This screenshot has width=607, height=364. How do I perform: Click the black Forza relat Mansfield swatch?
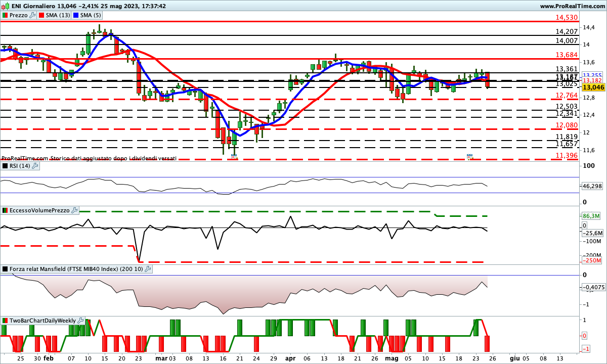pyautogui.click(x=5, y=269)
